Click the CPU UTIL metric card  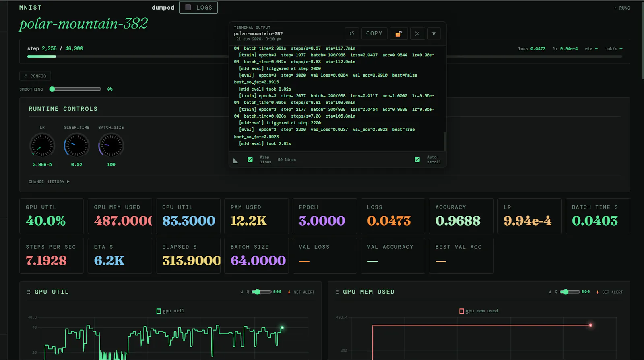[x=188, y=216]
